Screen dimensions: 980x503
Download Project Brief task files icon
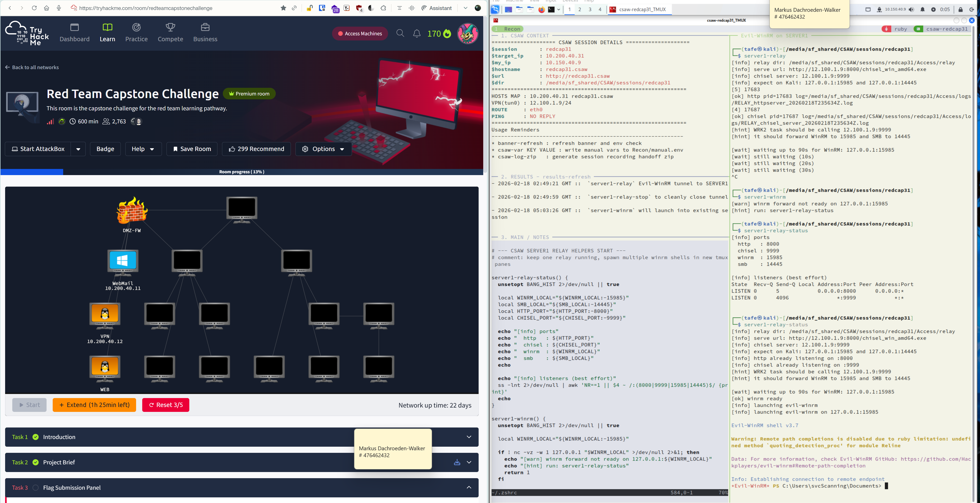tap(457, 462)
